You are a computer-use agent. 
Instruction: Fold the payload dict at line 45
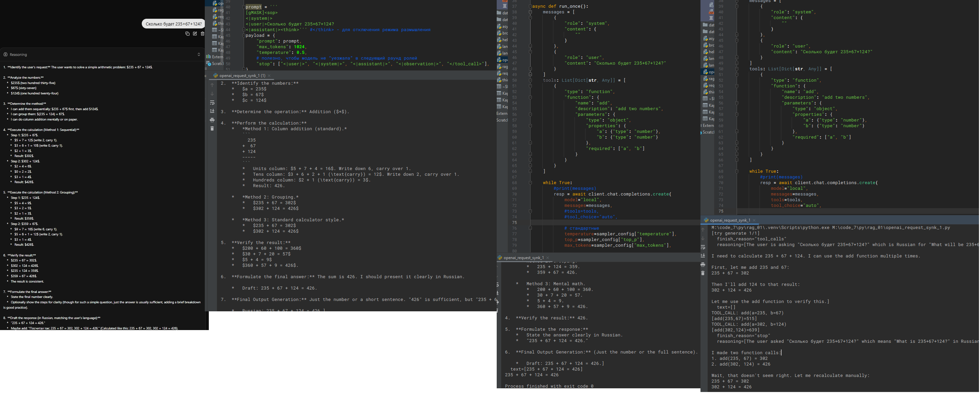[243, 36]
